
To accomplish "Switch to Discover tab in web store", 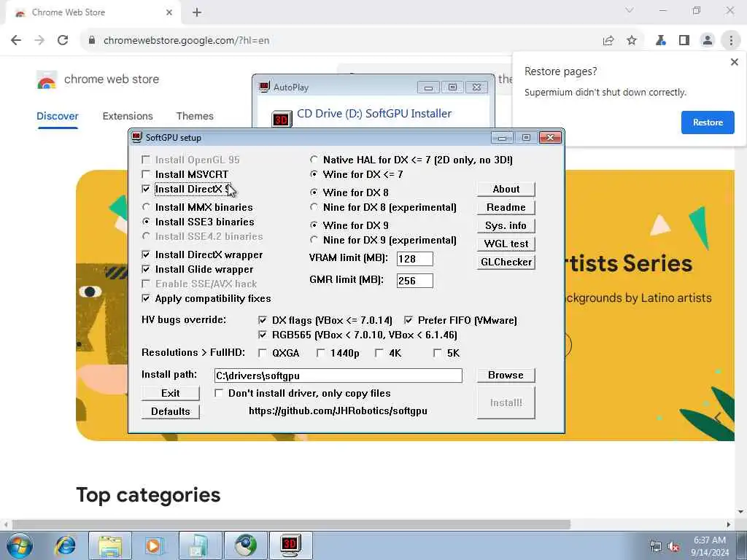I will [57, 116].
